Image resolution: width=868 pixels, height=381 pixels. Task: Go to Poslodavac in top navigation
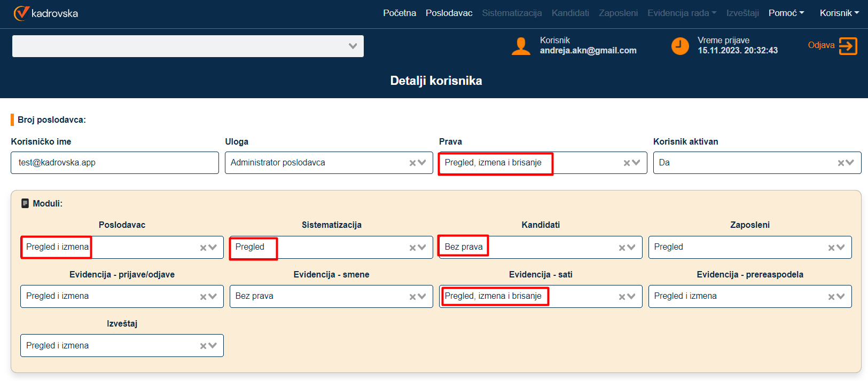[x=449, y=13]
